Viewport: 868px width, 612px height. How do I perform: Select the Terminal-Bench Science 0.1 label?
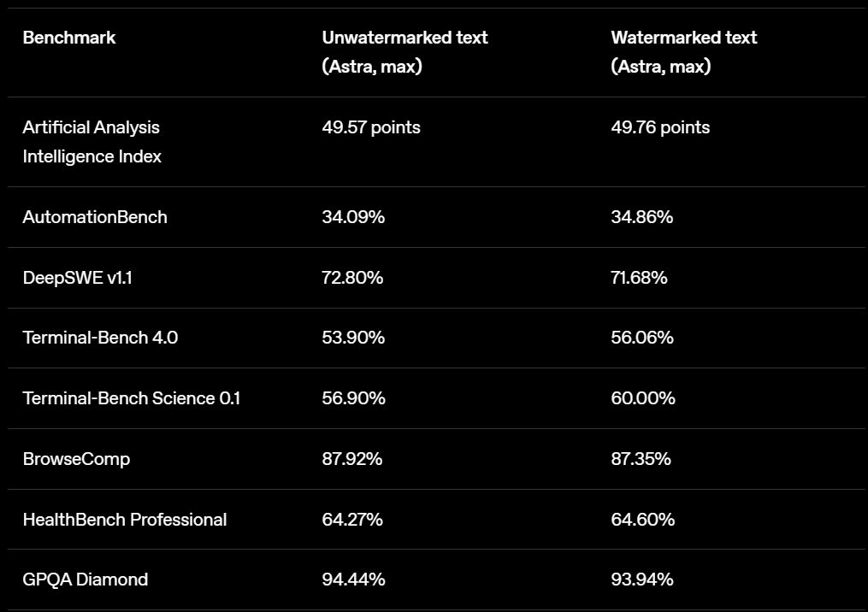click(x=132, y=398)
